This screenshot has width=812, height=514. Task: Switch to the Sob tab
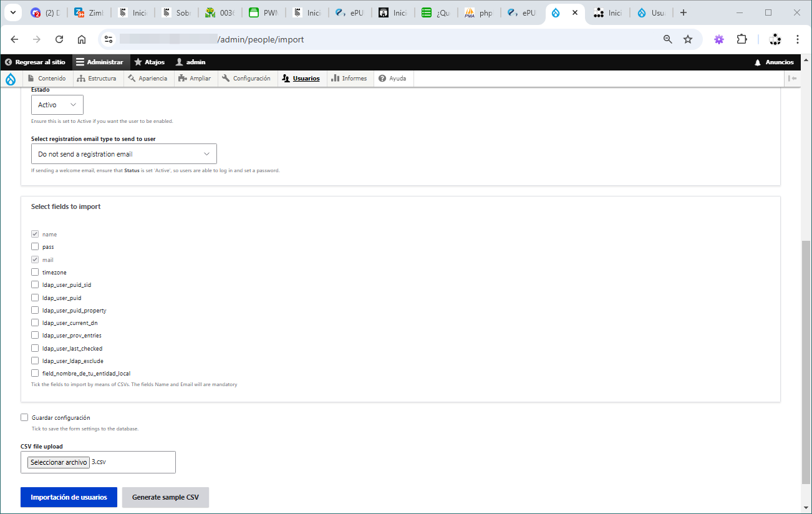point(176,12)
